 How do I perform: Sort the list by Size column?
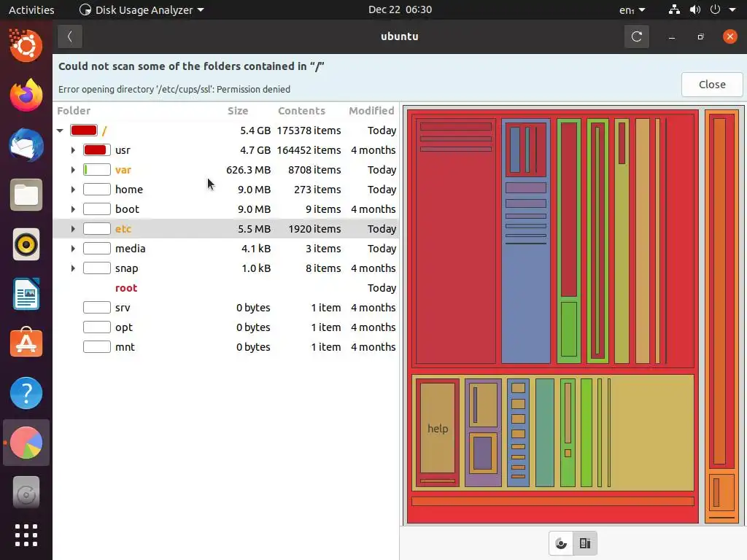tap(238, 111)
